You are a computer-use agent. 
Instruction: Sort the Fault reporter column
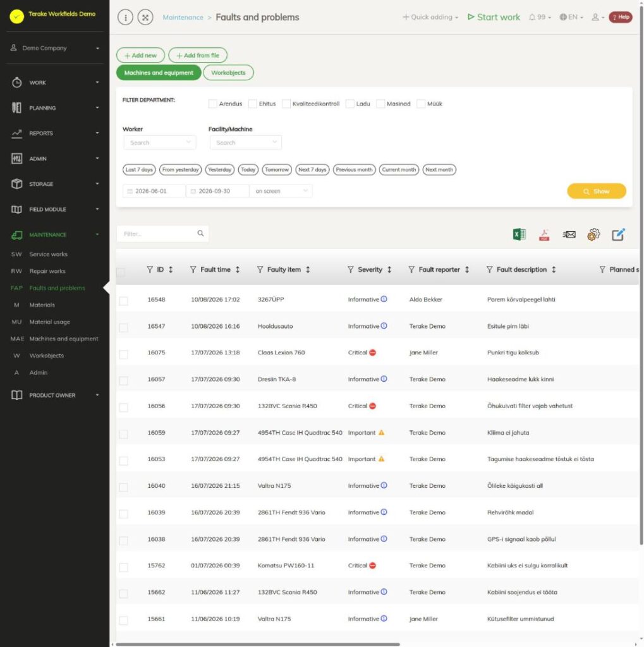[x=467, y=269]
